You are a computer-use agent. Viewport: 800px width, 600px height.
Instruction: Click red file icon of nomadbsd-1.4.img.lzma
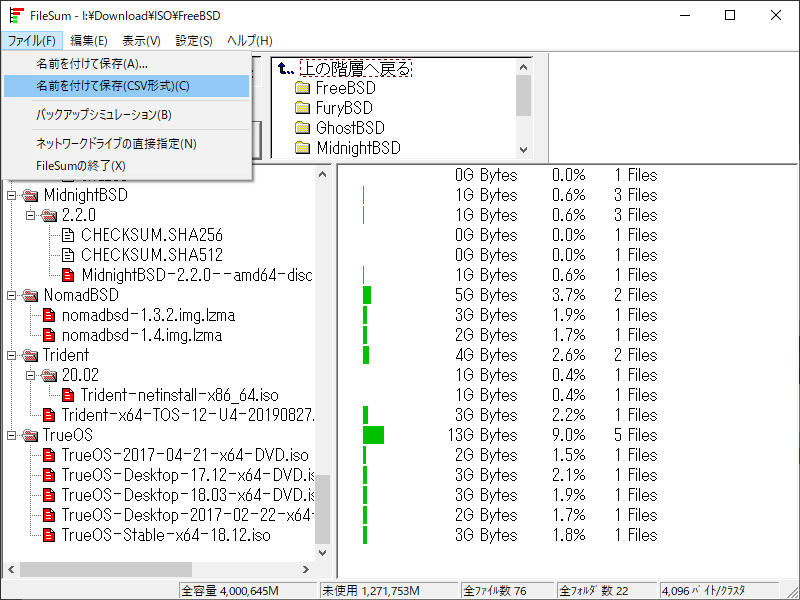click(49, 335)
